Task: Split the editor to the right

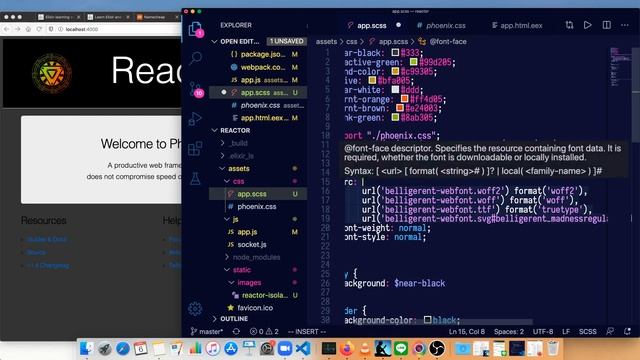Action: pos(607,25)
